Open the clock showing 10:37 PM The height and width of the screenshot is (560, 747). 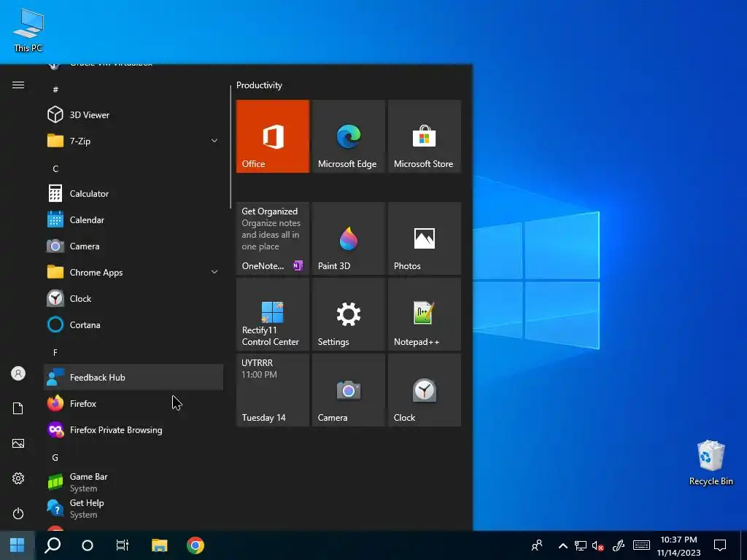click(x=678, y=545)
